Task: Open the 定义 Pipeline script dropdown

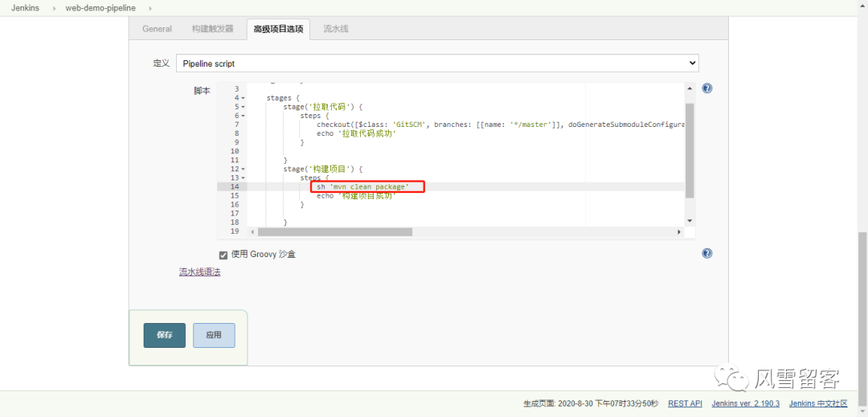Action: [x=437, y=63]
